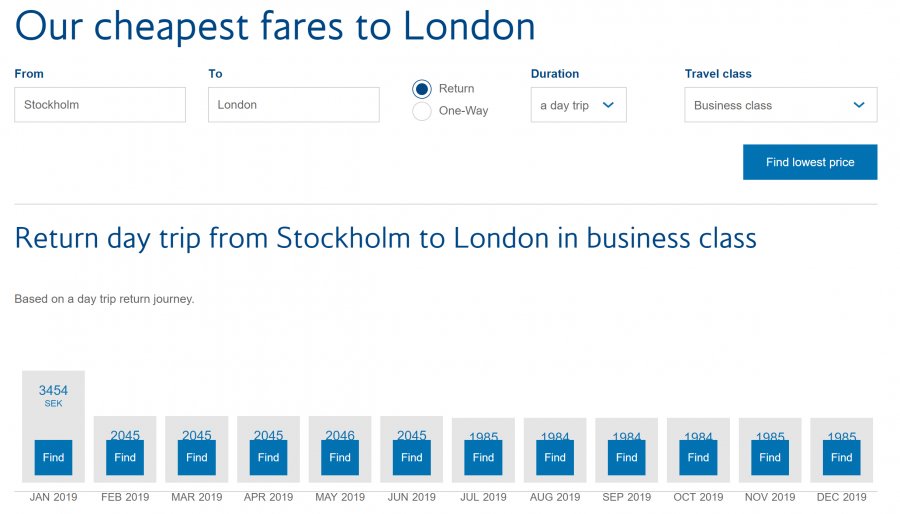The image size is (900, 514).
Task: Click the From field containing Stockholm
Action: [x=100, y=105]
